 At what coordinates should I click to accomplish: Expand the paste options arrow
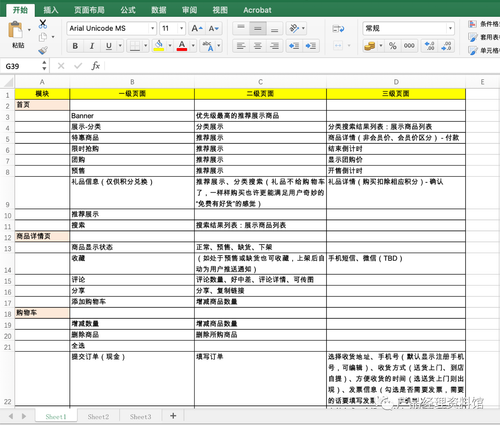click(x=29, y=30)
